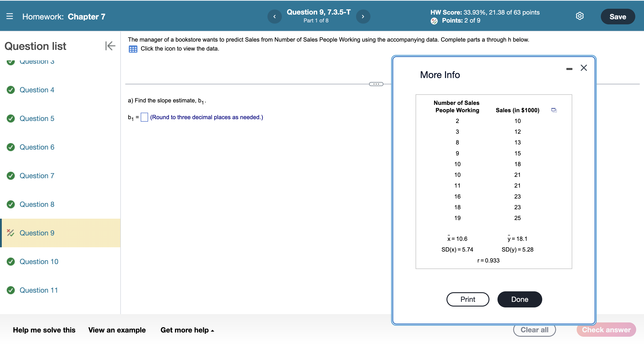Click the question list collapse arrow icon
644x345 pixels.
click(x=110, y=46)
